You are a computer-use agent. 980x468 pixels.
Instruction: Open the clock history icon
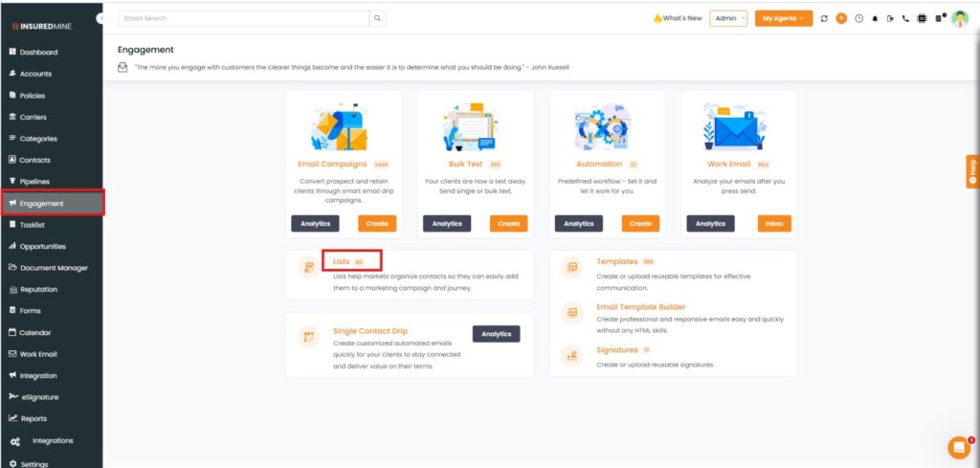coord(858,18)
